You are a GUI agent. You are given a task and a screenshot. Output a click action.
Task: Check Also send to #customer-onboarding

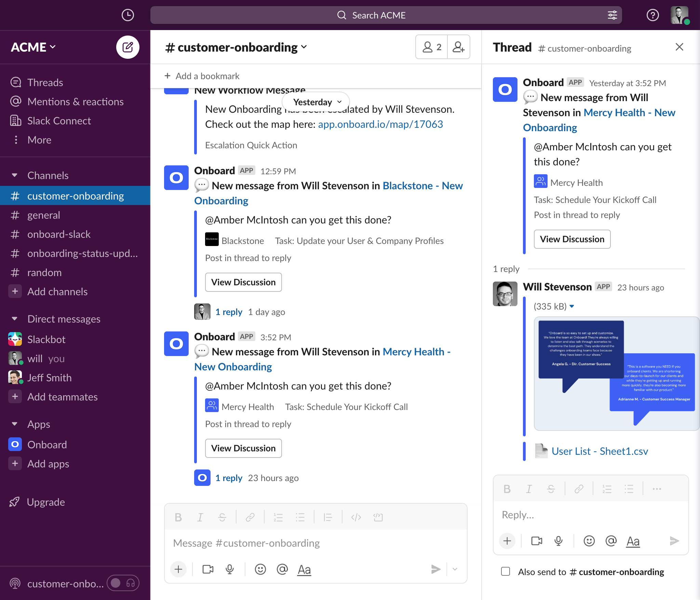(506, 571)
